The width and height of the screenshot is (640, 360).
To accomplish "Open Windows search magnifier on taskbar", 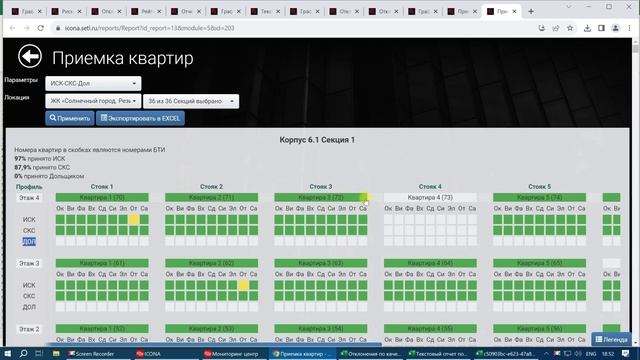I will pos(23,353).
